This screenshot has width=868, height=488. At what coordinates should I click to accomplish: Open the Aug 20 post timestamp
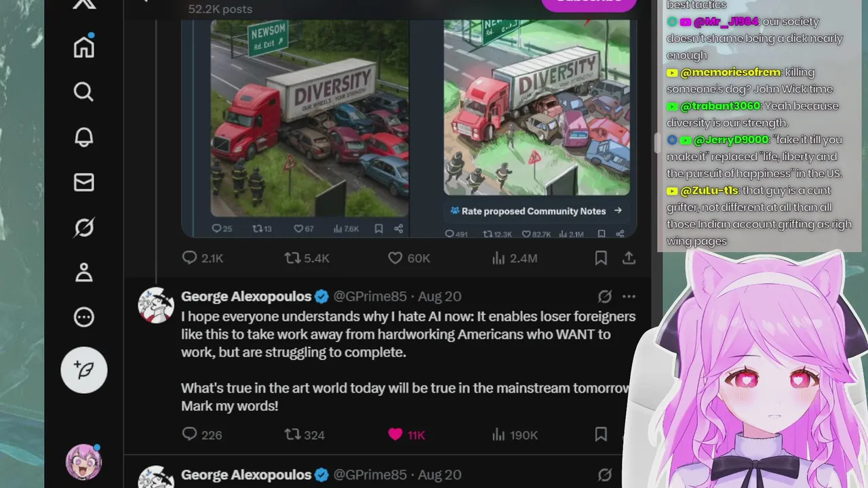point(439,296)
